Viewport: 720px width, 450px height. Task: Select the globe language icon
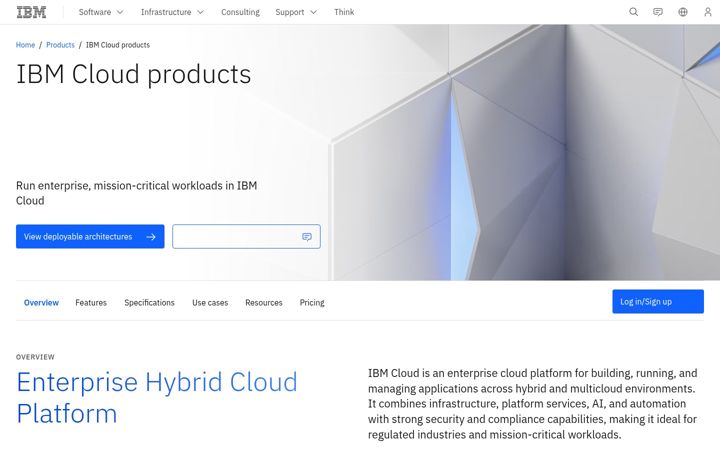pos(683,12)
